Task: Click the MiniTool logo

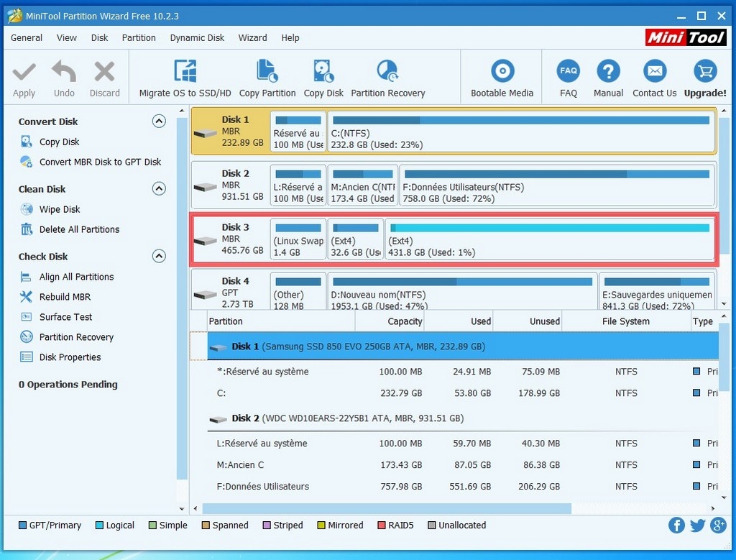Action: pos(686,37)
